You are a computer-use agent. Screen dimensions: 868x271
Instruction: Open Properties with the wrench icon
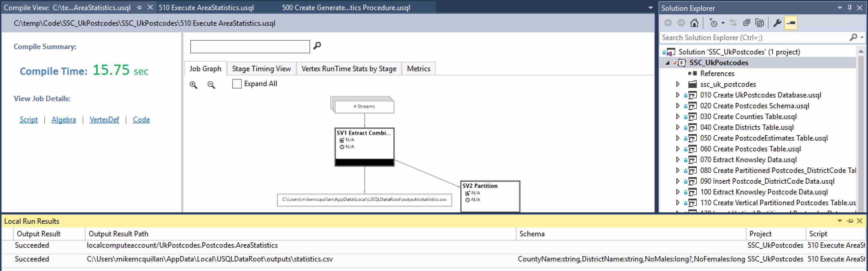[x=777, y=23]
